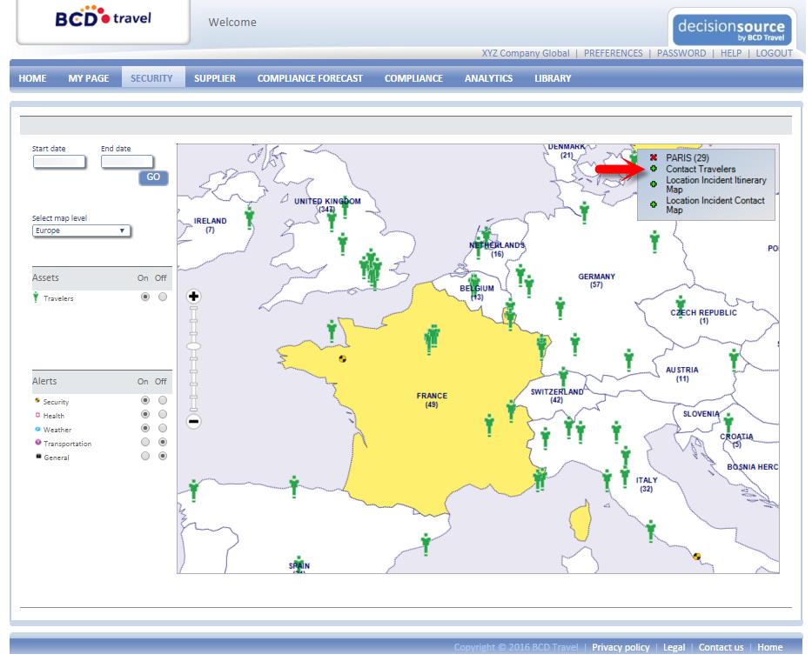Turn Health alerts off

pos(163,414)
